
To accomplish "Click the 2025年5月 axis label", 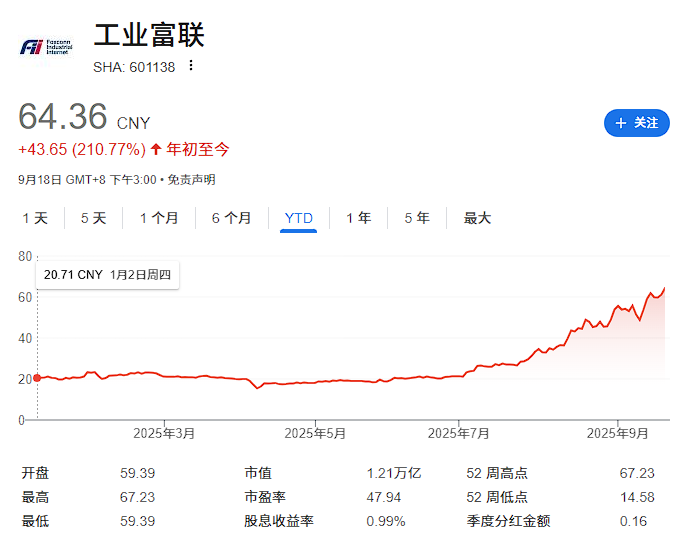I will [315, 433].
